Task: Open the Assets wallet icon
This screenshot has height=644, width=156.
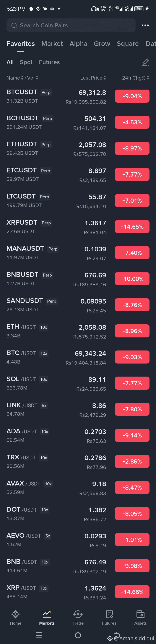Action: [x=140, y=614]
